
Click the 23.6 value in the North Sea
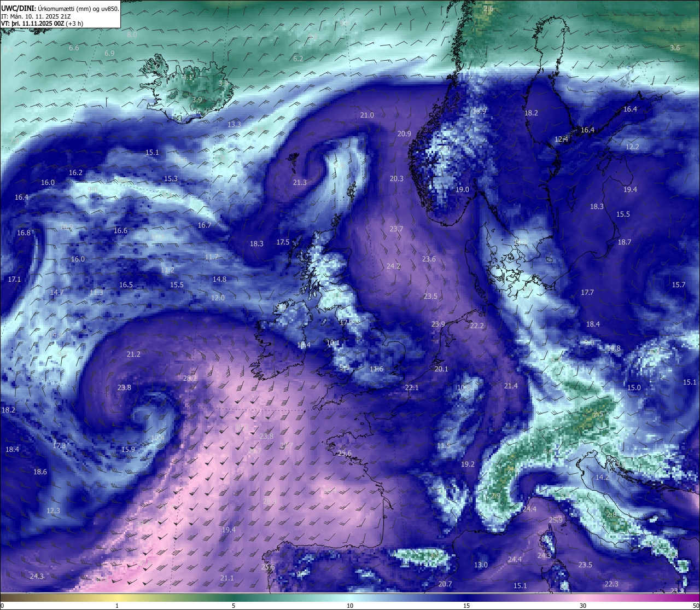click(429, 259)
